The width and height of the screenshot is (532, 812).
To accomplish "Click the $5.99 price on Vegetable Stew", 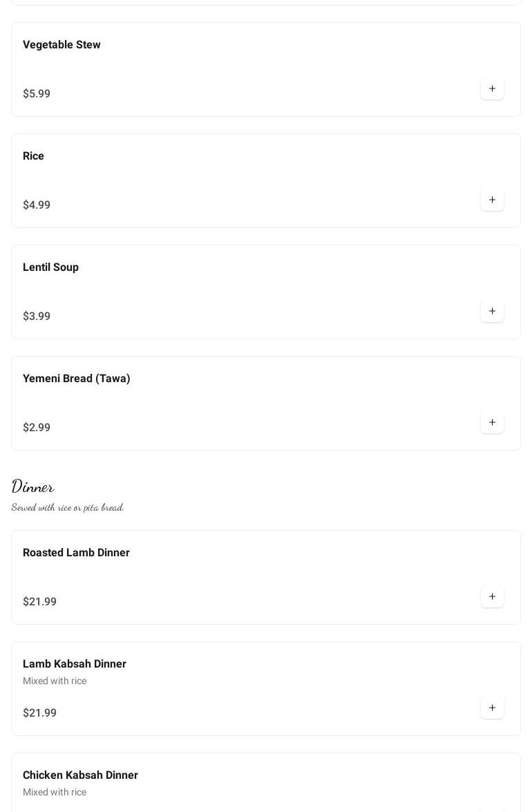I will click(37, 94).
